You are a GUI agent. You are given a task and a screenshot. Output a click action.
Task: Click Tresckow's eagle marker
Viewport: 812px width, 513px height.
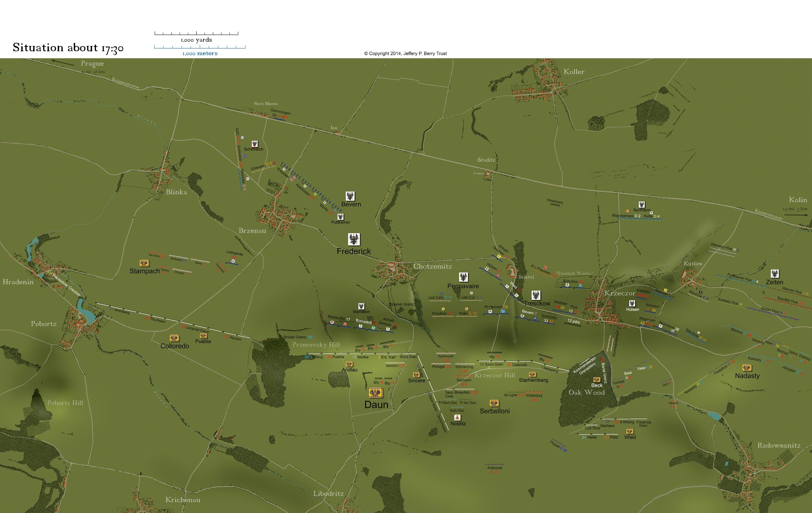(537, 295)
